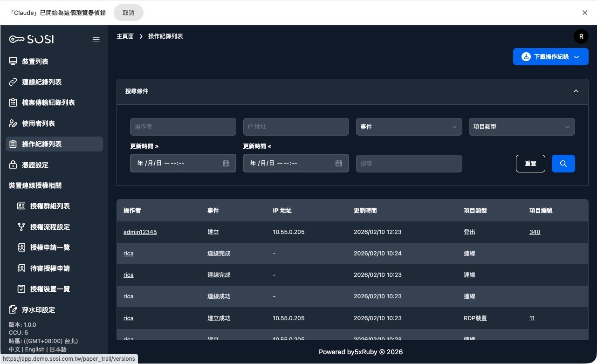Click the magnifier search button
The width and height of the screenshot is (597, 364).
pyautogui.click(x=563, y=164)
